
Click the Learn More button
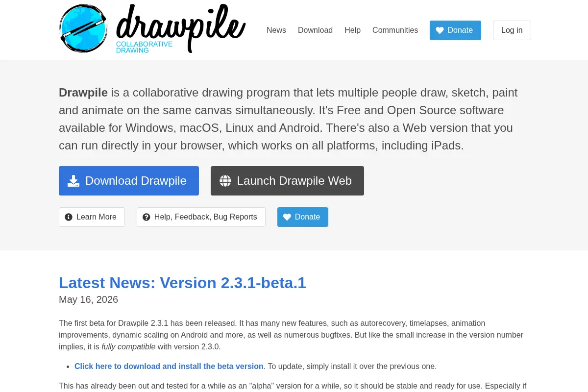(92, 217)
